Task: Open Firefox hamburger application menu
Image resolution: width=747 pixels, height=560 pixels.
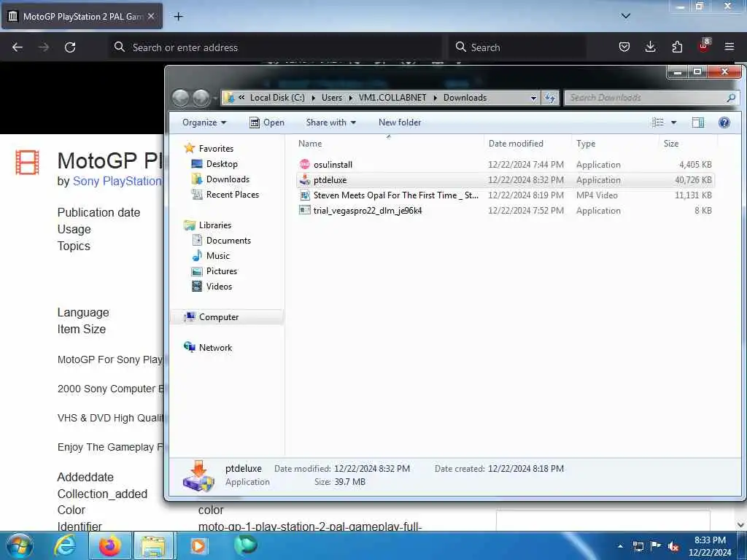Action: 729,47
